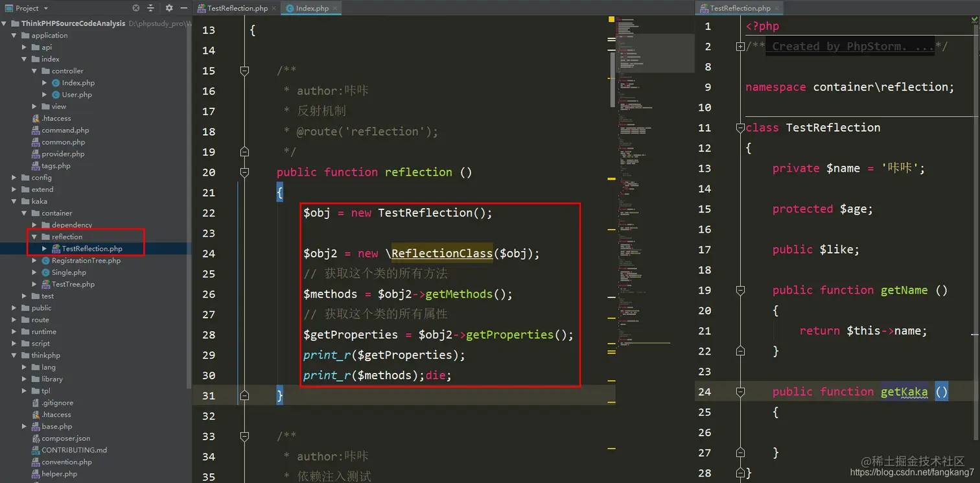This screenshot has height=483, width=980.
Task: Click the CONTRIBUTING.md file icon
Action: [x=36, y=450]
